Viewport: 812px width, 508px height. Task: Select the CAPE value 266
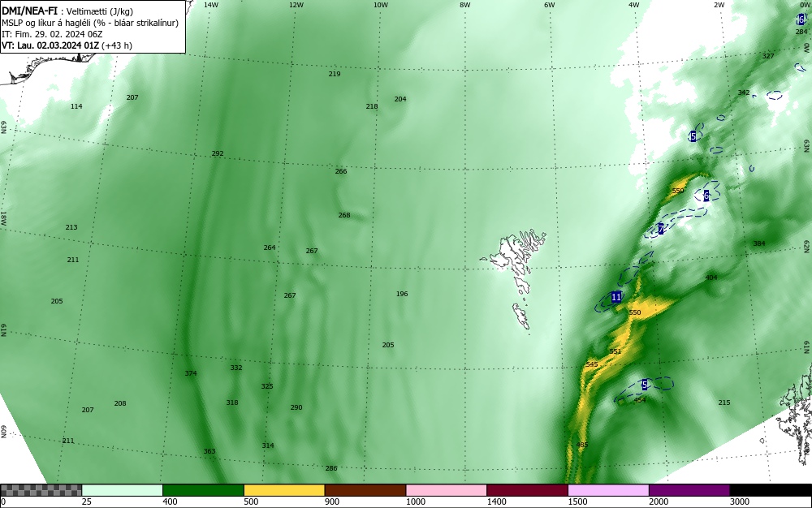[x=341, y=172]
